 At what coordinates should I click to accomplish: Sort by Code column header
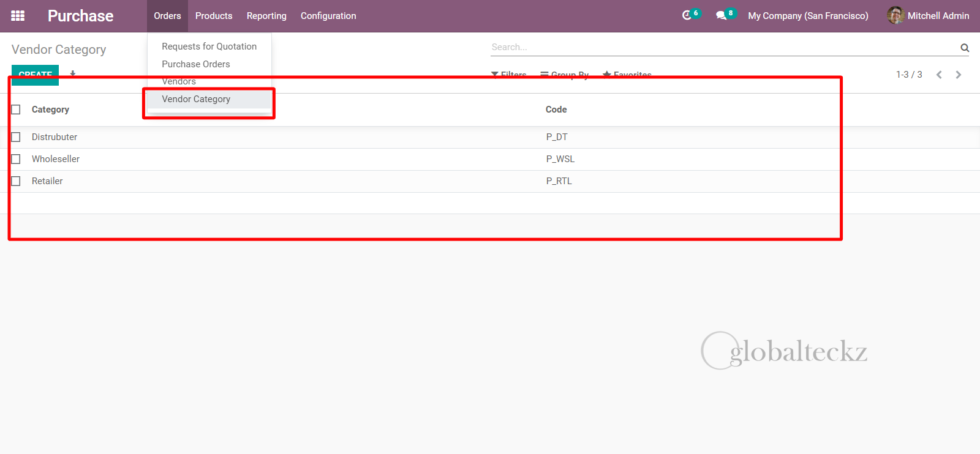[x=556, y=110]
